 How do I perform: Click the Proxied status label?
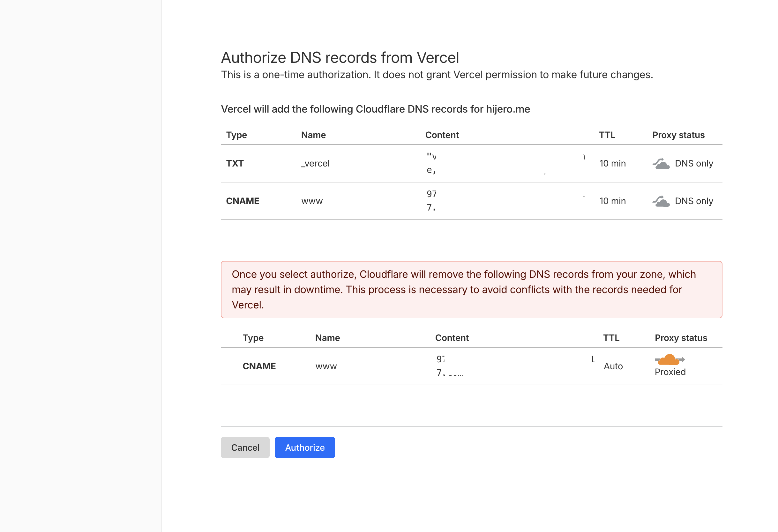(670, 372)
